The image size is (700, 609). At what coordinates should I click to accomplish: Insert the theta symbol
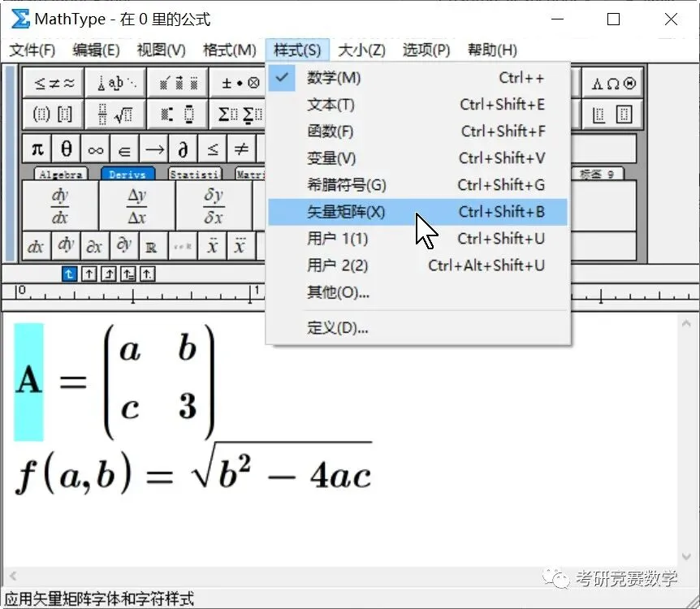click(66, 149)
